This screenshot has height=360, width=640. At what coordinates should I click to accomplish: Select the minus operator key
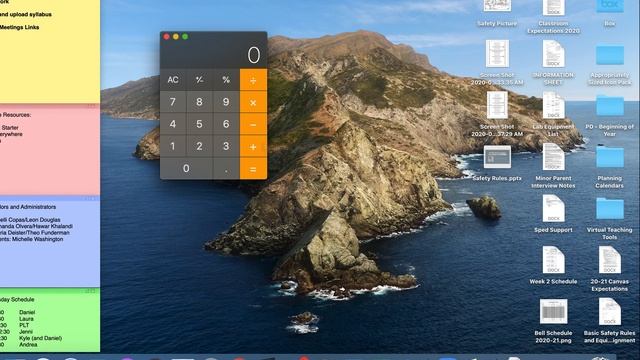click(x=253, y=124)
